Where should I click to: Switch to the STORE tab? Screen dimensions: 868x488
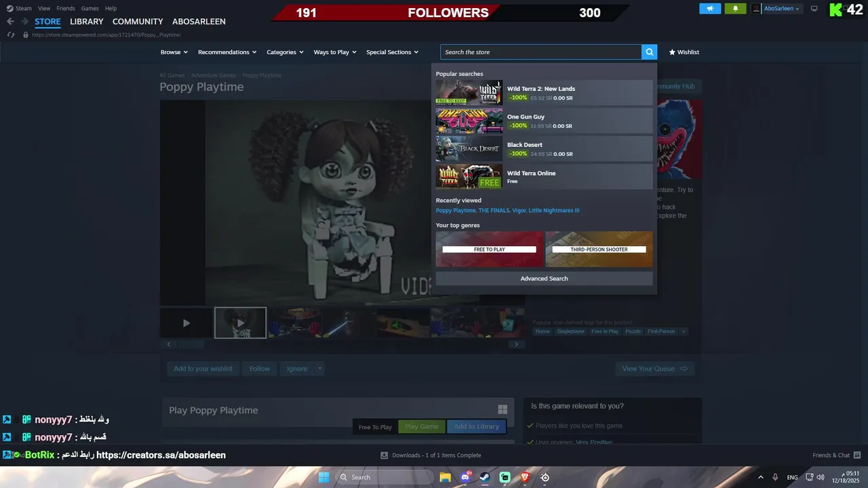[47, 22]
